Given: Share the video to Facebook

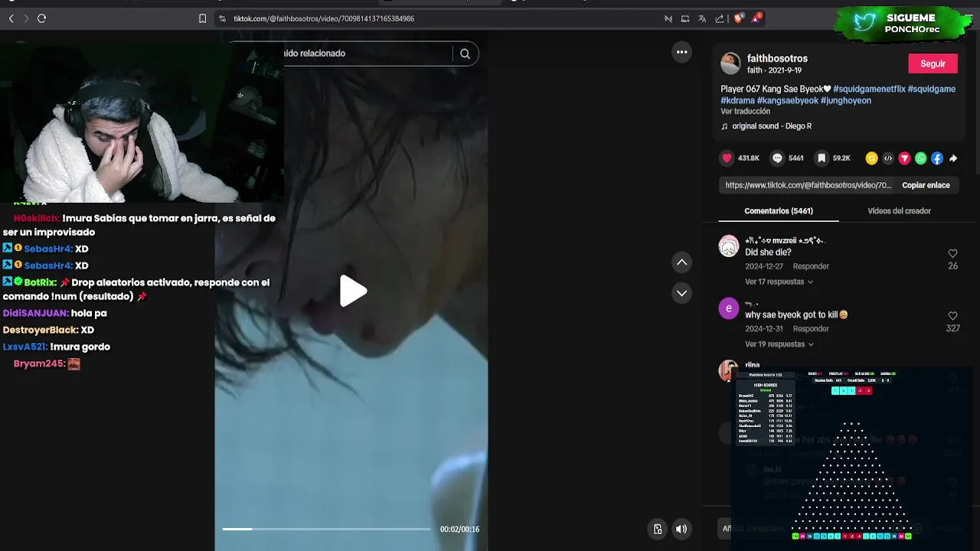Looking at the screenshot, I should [936, 158].
